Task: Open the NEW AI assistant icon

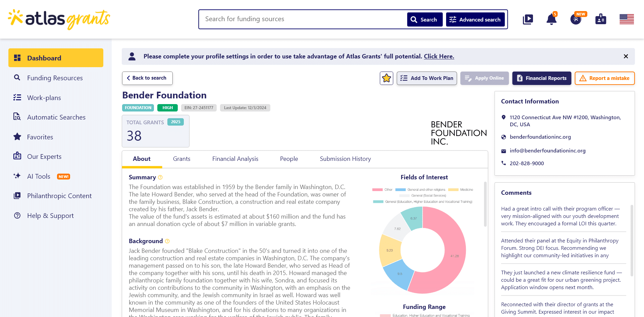Action: coord(576,19)
